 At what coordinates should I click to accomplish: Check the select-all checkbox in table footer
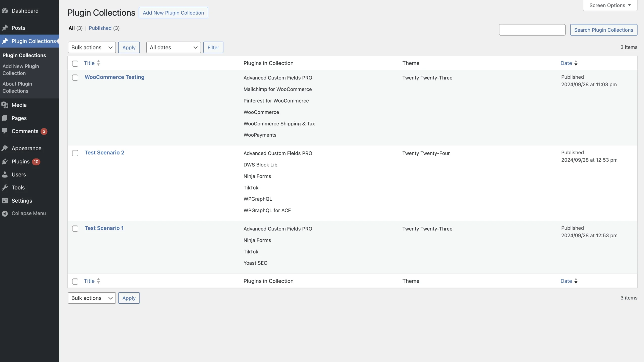75,281
